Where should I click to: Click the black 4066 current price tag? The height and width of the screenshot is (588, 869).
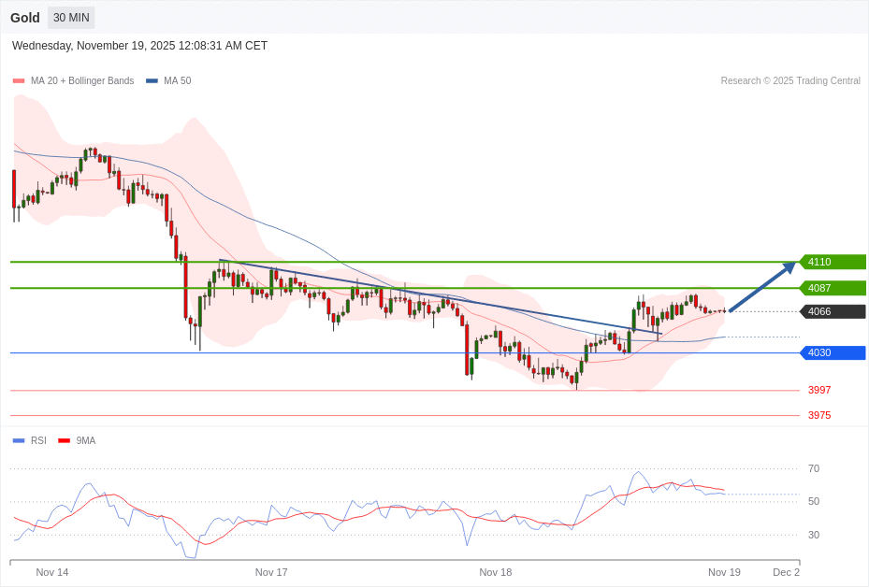click(833, 310)
